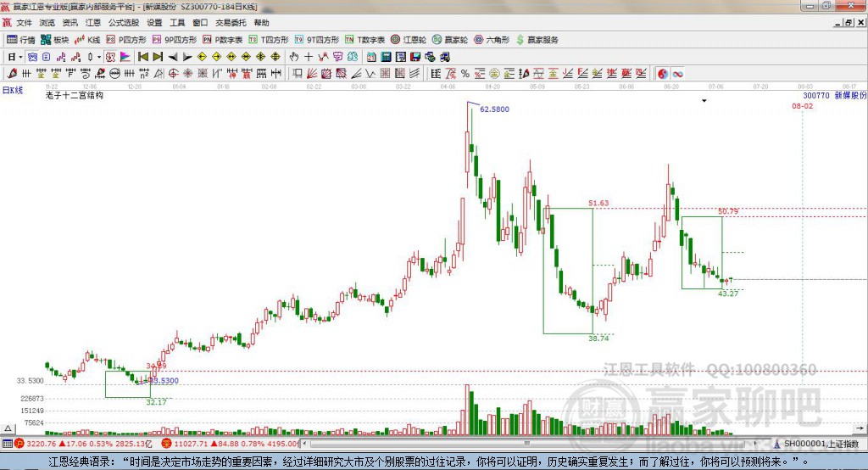The height and width of the screenshot is (470, 868).
Task: Jump to first bar icon
Action: 143,57
